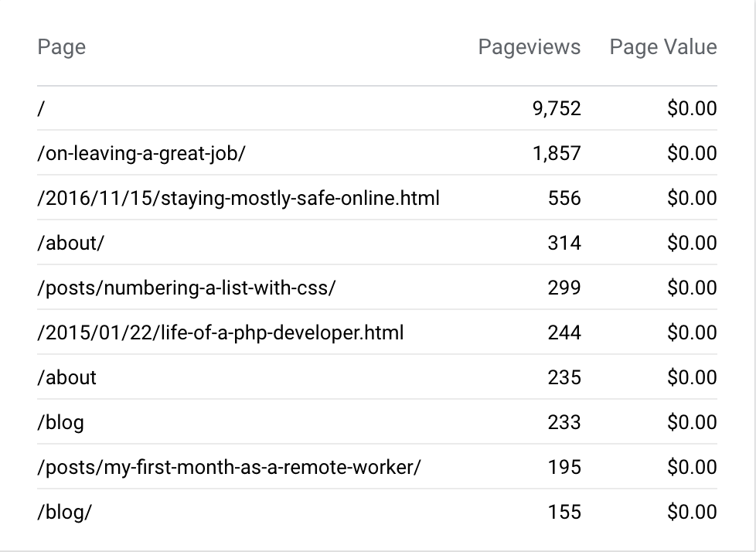Click the Page column header

62,47
